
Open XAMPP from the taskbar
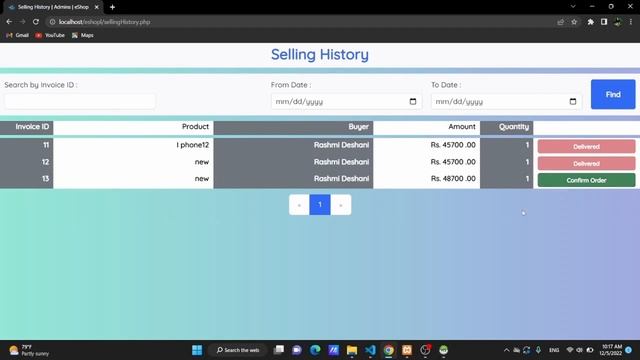(x=407, y=350)
